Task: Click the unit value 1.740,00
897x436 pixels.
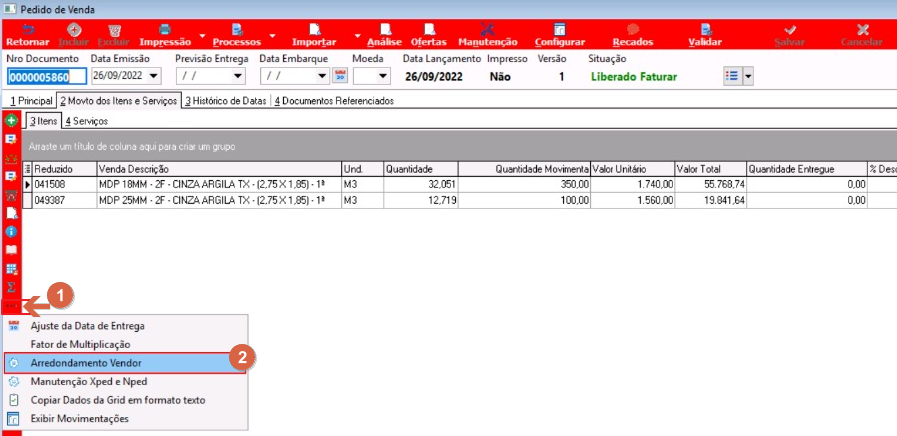Action: 632,185
